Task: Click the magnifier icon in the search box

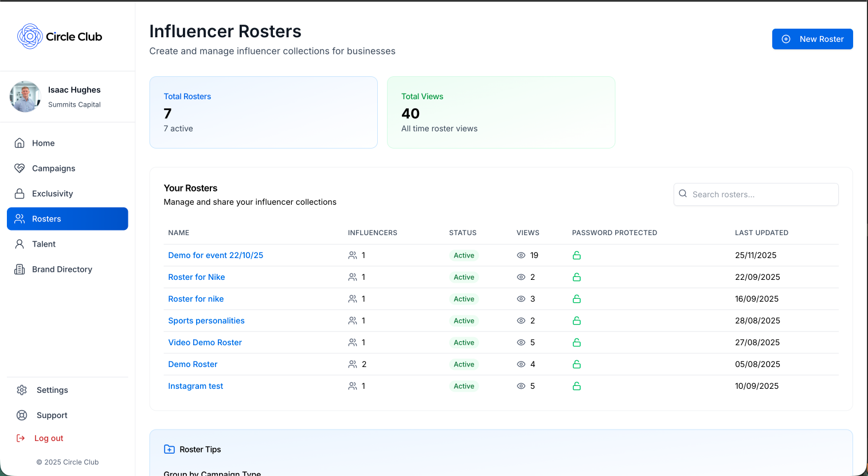Action: 683,194
